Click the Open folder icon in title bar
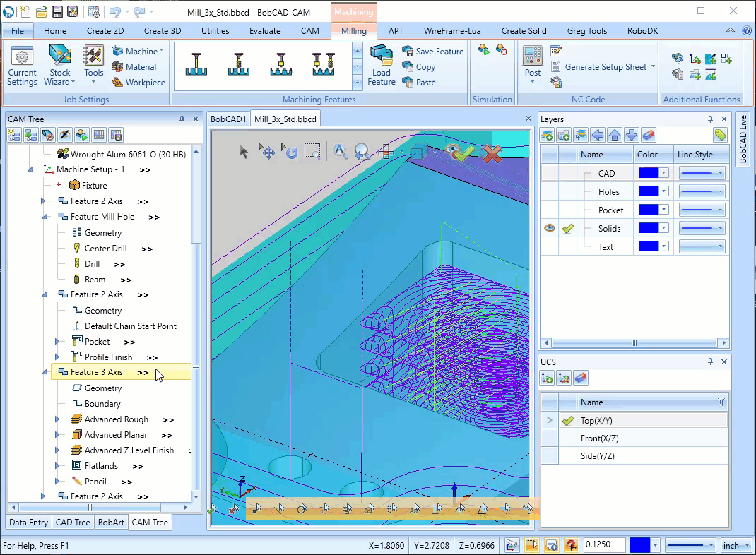 tap(42, 11)
